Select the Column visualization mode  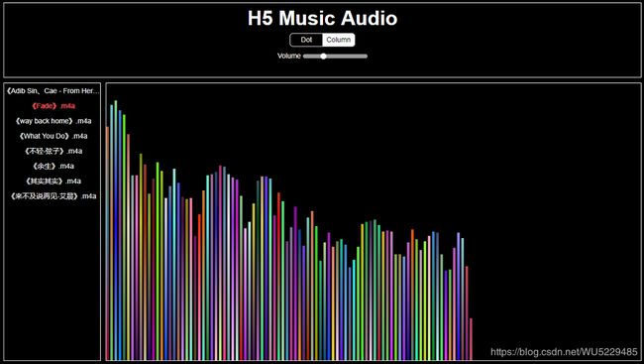[x=339, y=40]
